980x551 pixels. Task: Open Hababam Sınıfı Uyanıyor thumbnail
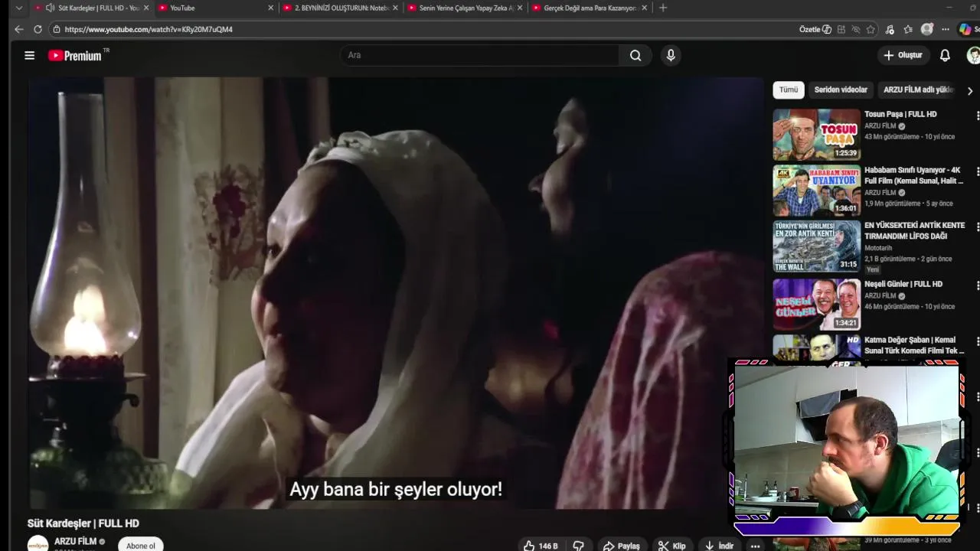816,191
